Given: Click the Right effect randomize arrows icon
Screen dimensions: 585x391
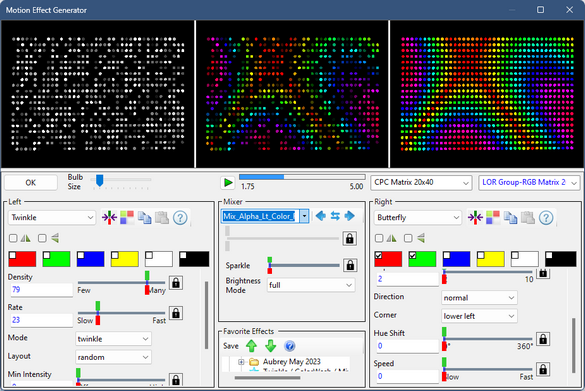Looking at the screenshot, I should (475, 217).
